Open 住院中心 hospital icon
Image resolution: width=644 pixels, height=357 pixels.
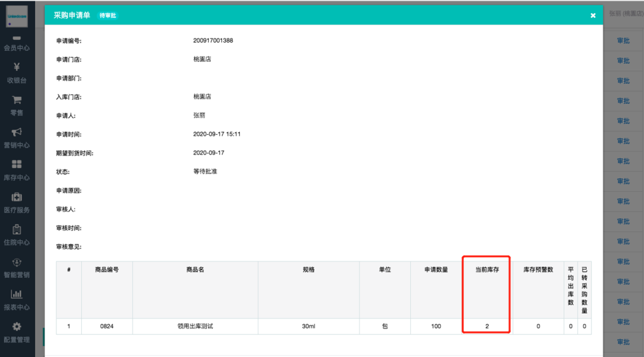tap(17, 229)
